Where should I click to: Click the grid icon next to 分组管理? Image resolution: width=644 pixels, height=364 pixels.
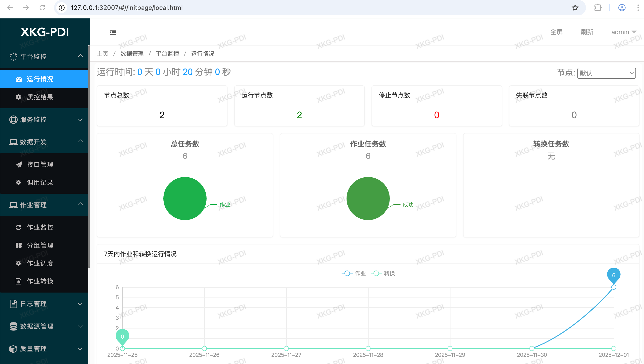pos(18,245)
